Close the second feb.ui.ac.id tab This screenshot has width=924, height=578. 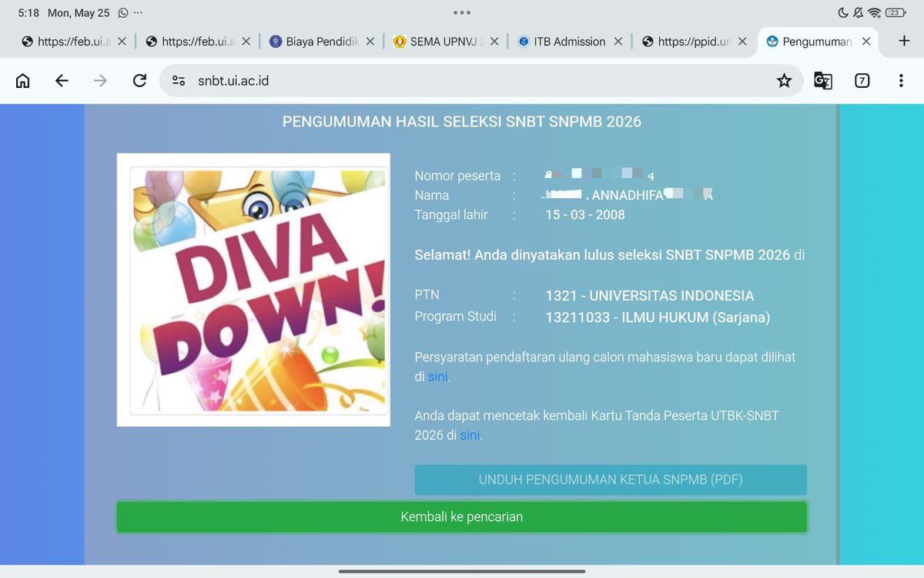[x=246, y=42]
